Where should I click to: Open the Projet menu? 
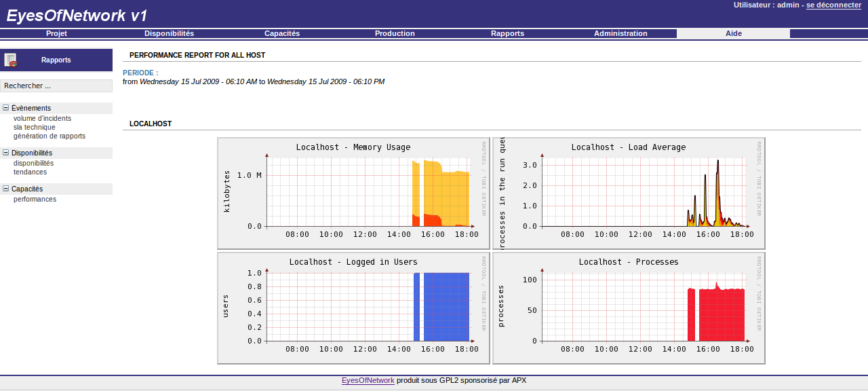[56, 33]
